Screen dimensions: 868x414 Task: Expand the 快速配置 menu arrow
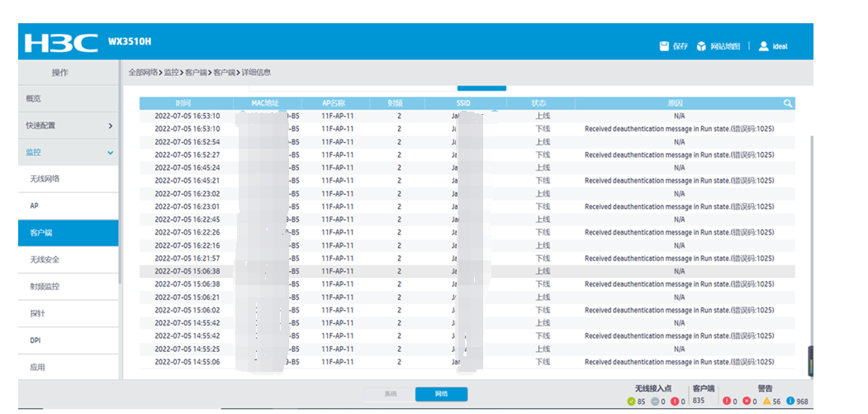110,126
